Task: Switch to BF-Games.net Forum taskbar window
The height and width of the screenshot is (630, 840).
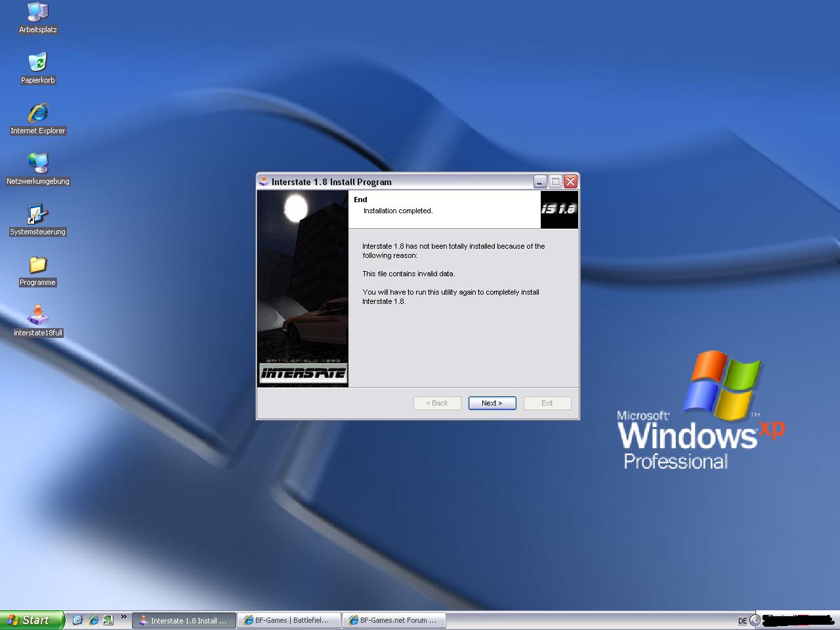Action: (394, 620)
